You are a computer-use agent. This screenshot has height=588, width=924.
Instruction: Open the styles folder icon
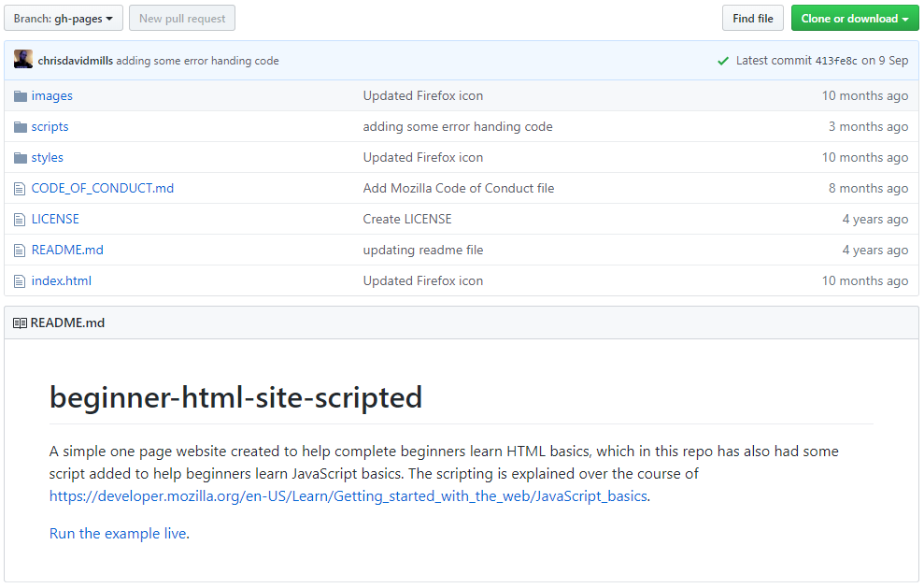[x=20, y=157]
